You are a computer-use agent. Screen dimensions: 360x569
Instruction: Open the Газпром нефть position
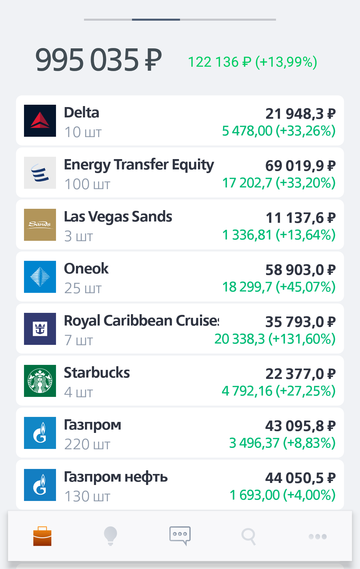tap(180, 485)
